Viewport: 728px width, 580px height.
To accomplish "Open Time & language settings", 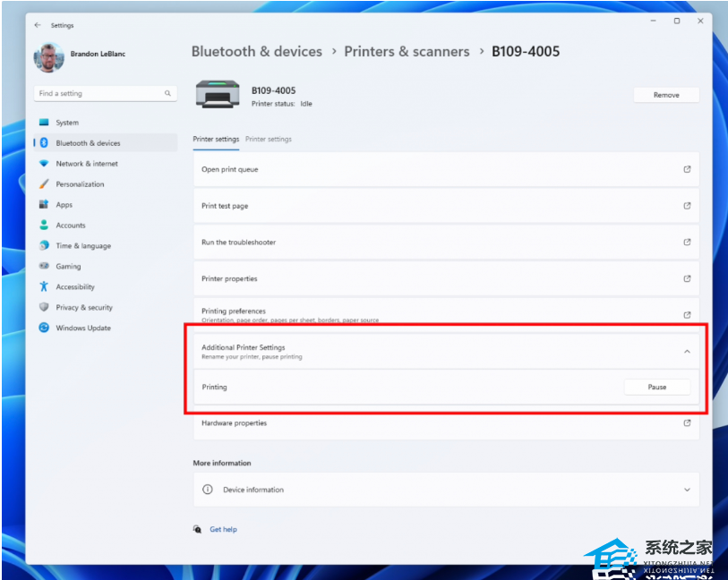I will tap(106, 245).
